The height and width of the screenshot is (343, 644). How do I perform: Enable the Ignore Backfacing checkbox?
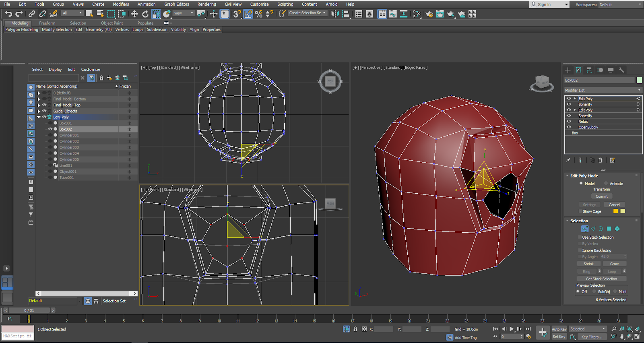[580, 250]
